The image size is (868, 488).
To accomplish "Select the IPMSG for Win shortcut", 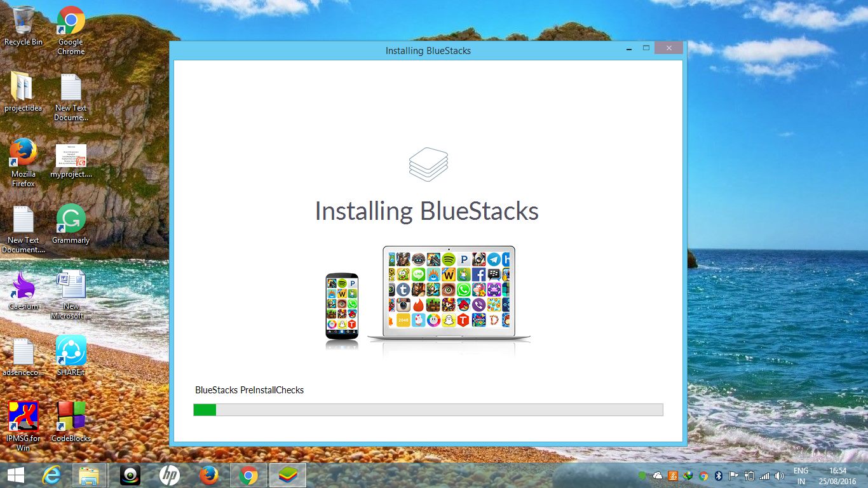I will click(x=24, y=426).
